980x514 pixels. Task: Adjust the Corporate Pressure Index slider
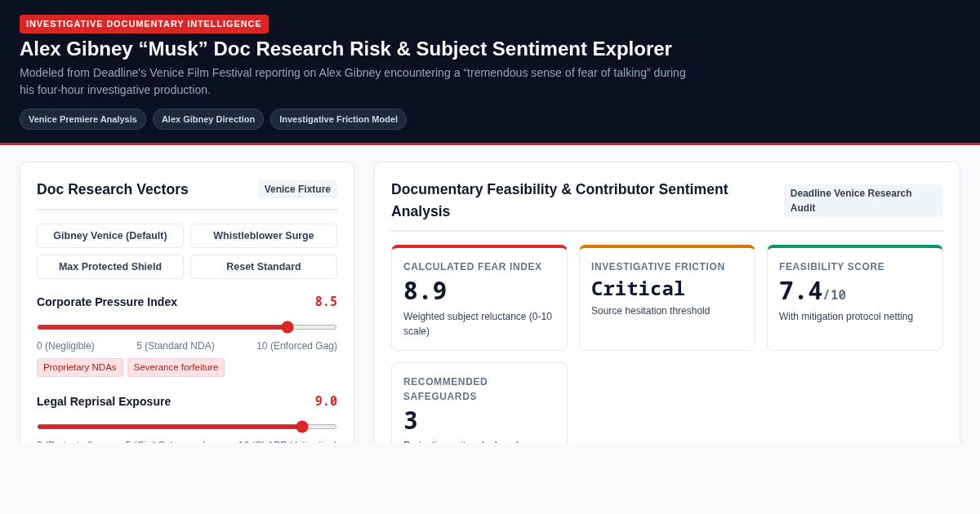(x=187, y=327)
